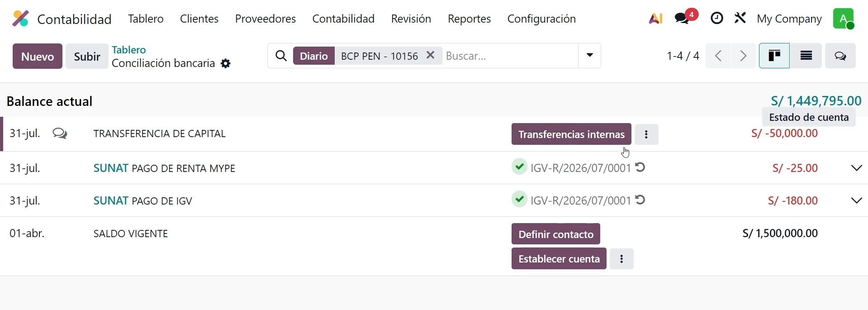Open the Odoo Contabilidad app logo
Viewport: 868px width, 310px height.
20,19
